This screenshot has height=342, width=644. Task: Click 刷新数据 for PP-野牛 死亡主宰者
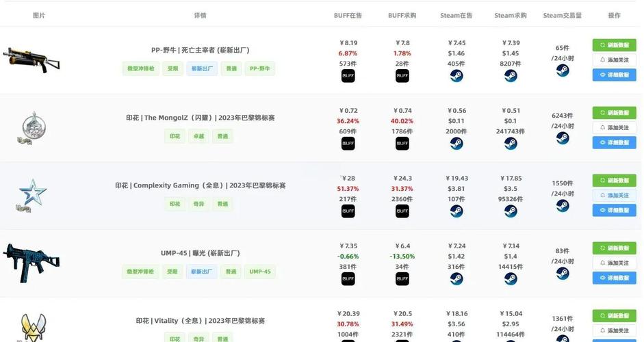click(614, 45)
